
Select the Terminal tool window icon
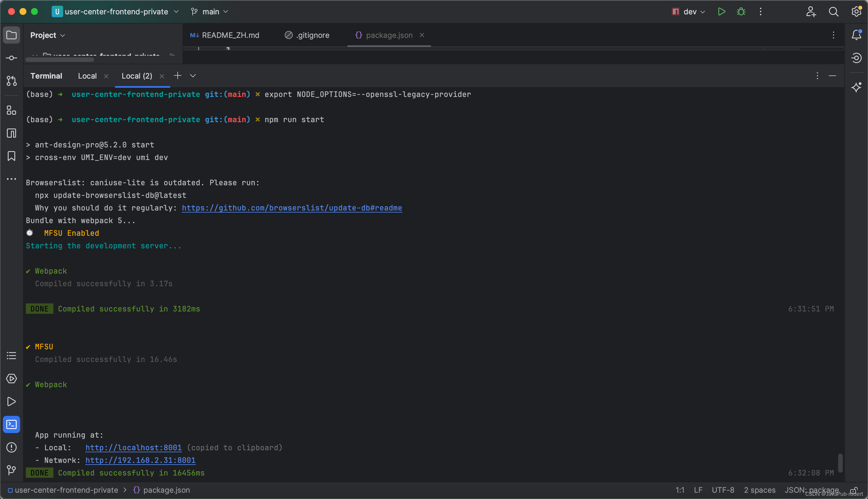pyautogui.click(x=11, y=425)
